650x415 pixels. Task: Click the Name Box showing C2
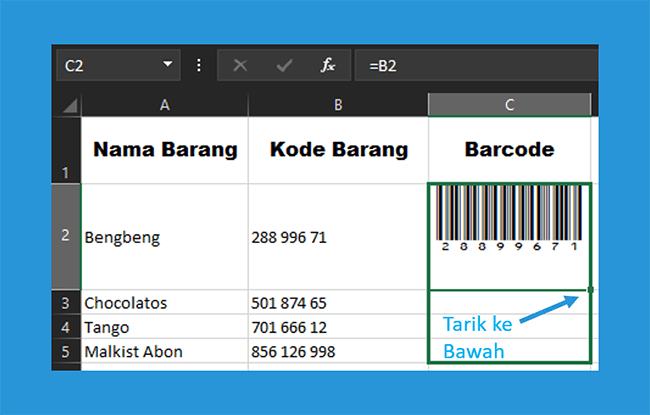(x=118, y=65)
